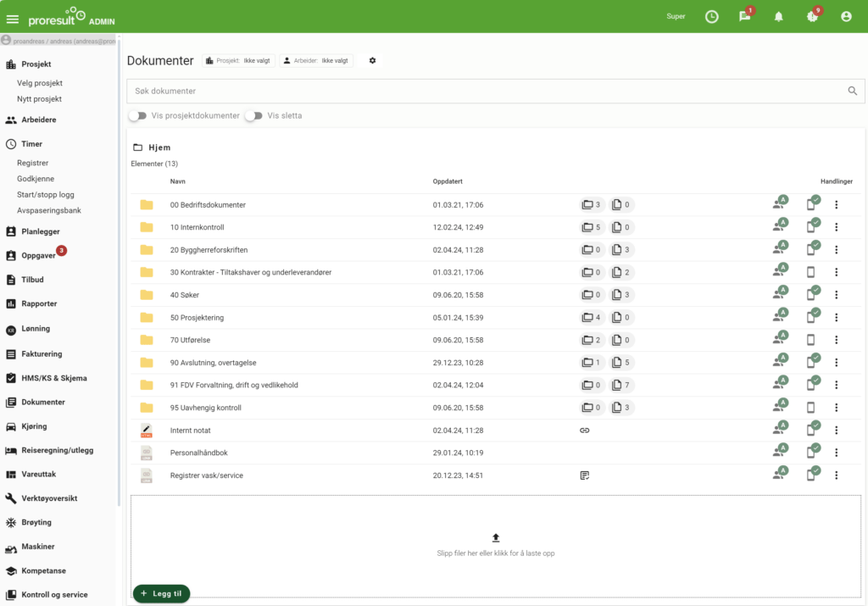Open Internt notat document

(x=190, y=430)
